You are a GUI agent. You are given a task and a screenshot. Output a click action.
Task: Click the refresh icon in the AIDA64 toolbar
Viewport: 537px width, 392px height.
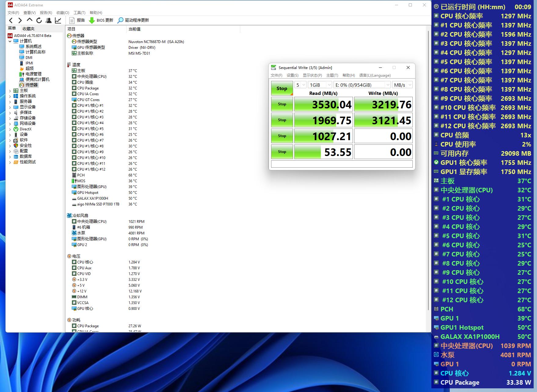pos(39,20)
